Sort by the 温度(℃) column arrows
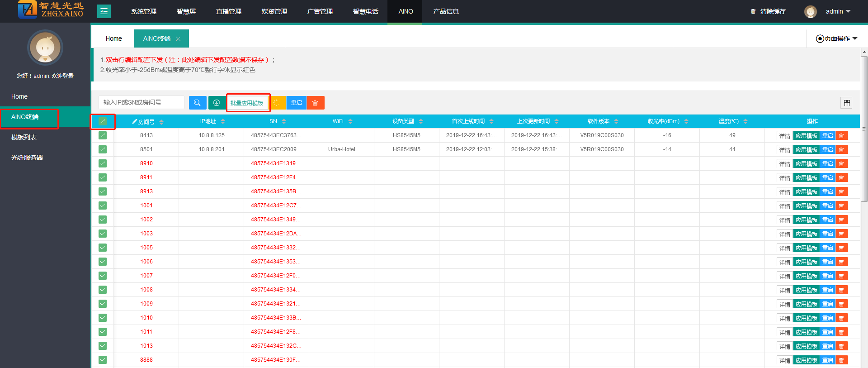The height and width of the screenshot is (368, 868). pyautogui.click(x=745, y=121)
